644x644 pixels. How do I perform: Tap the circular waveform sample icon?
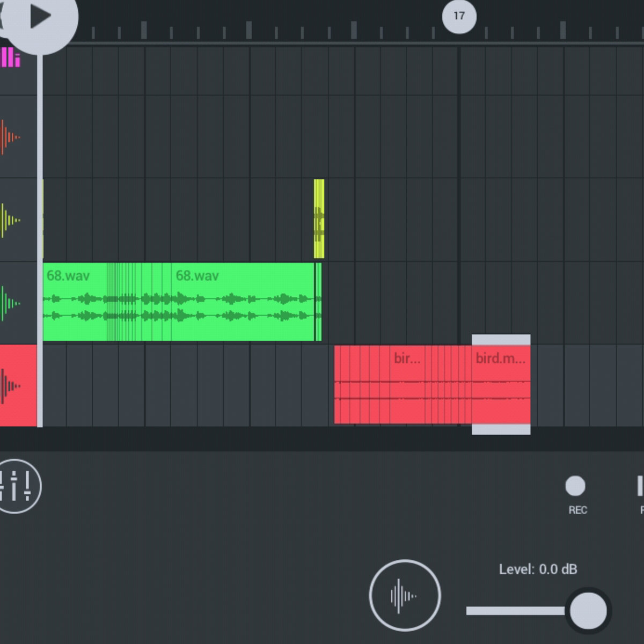405,595
